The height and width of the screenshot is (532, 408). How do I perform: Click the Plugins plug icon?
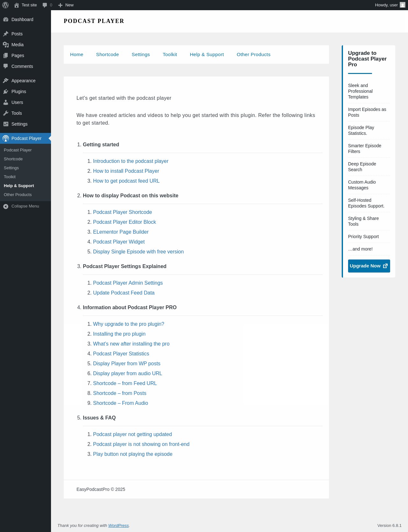click(x=6, y=91)
